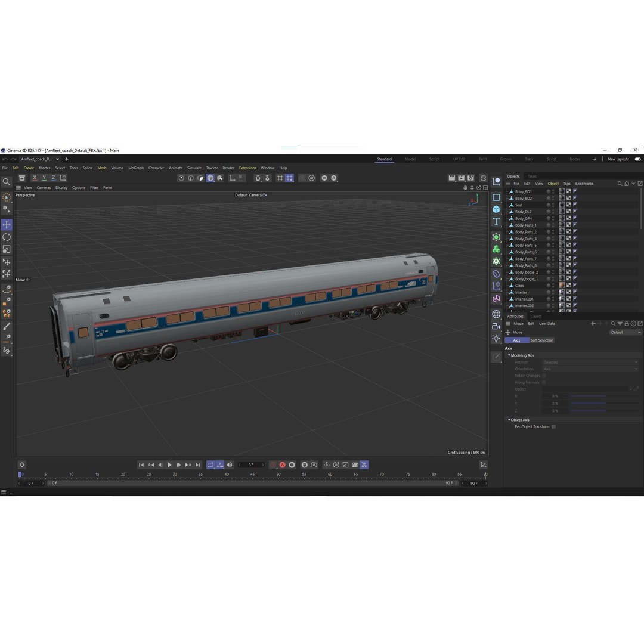644x644 pixels.
Task: Toggle the timeline loop playback button
Action: click(x=210, y=465)
